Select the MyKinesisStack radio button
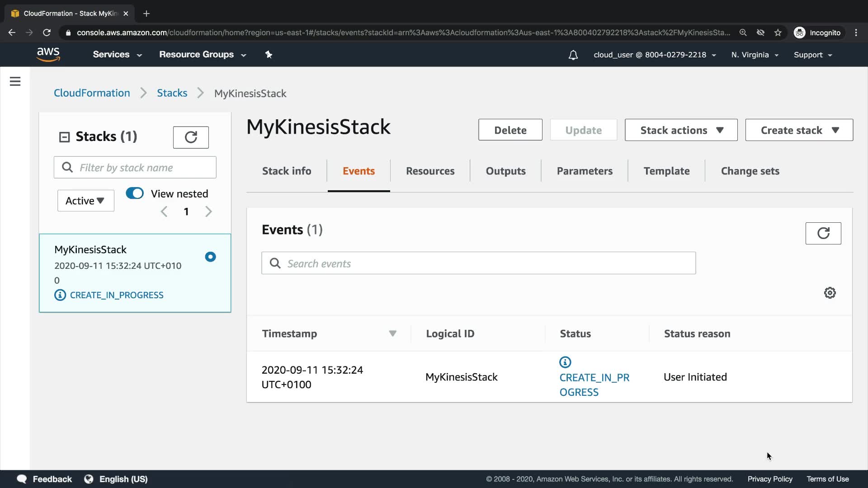 pos(210,257)
